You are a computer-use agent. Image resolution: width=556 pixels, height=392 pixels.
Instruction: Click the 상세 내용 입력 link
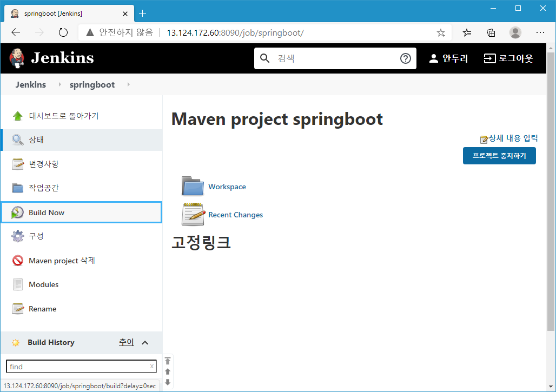pos(513,138)
